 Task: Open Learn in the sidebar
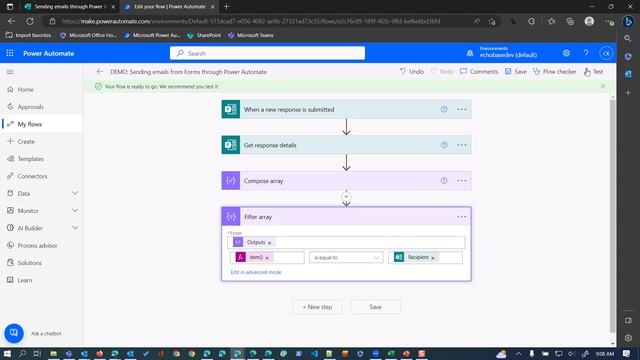point(24,280)
